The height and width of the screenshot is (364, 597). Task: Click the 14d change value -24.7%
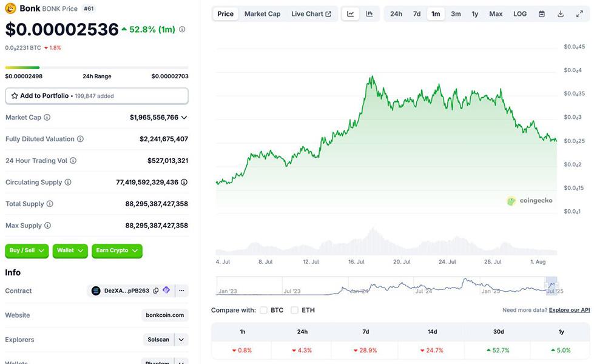432,350
